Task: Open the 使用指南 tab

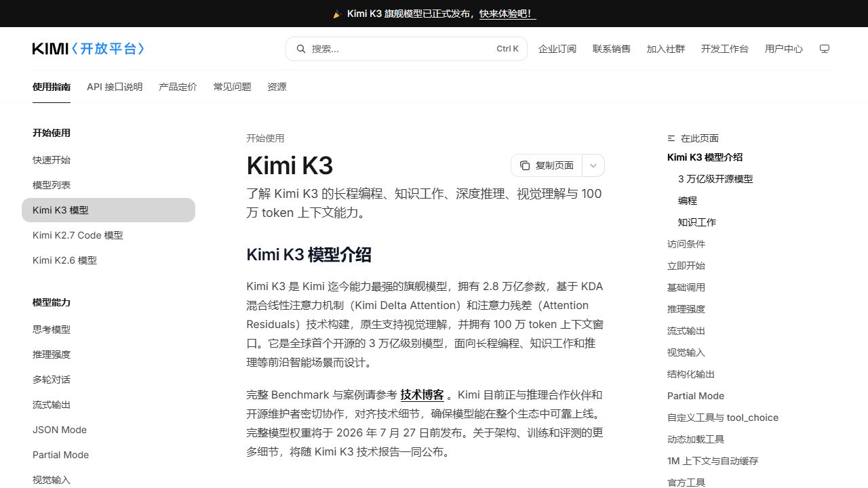Action: point(52,87)
